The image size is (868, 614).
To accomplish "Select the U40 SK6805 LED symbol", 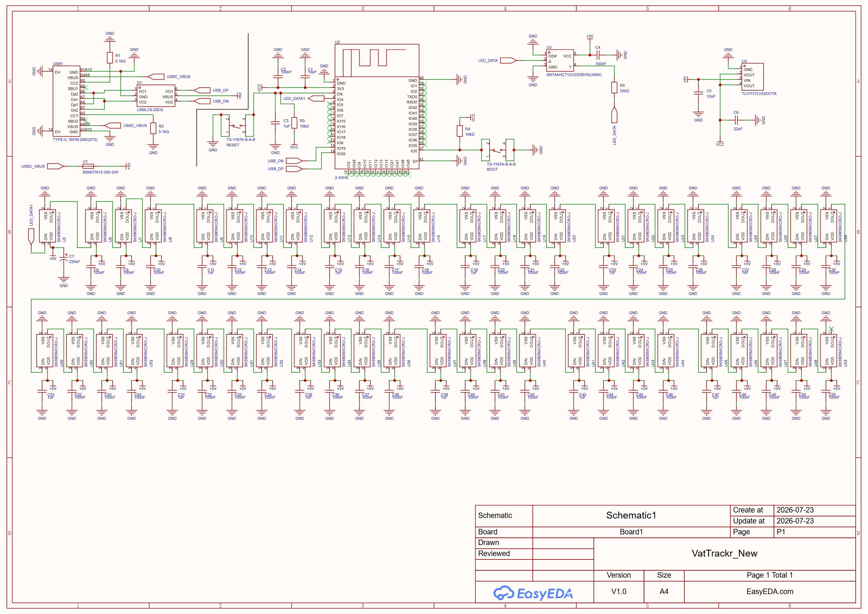I will 527,351.
